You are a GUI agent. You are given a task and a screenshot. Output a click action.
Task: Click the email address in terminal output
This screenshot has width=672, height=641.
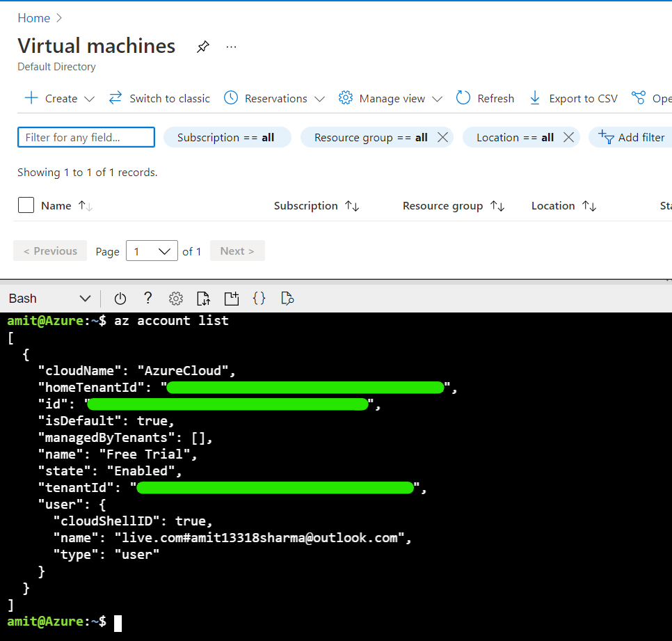(294, 538)
